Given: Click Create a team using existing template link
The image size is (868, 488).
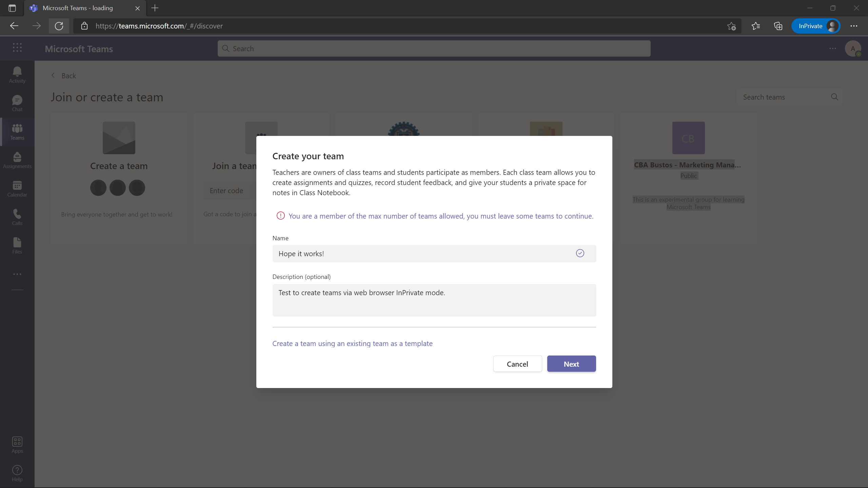Looking at the screenshot, I should click(x=352, y=343).
